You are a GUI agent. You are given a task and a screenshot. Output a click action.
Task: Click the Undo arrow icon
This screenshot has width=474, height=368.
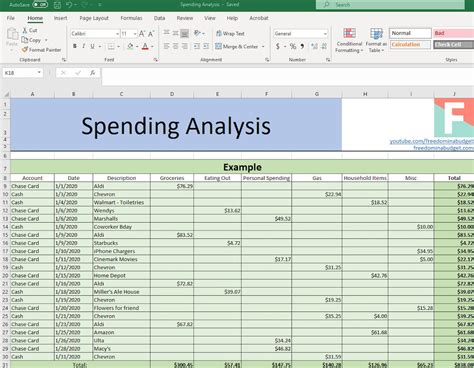(x=69, y=5)
